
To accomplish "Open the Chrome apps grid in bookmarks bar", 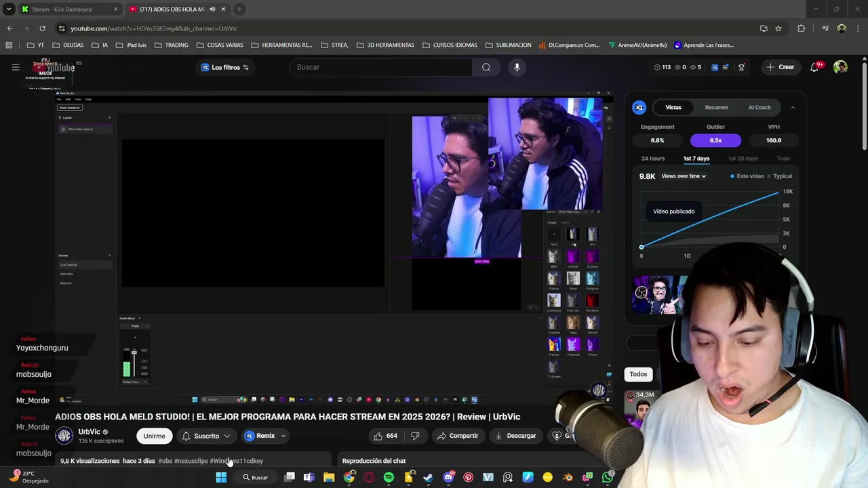I will (x=9, y=45).
